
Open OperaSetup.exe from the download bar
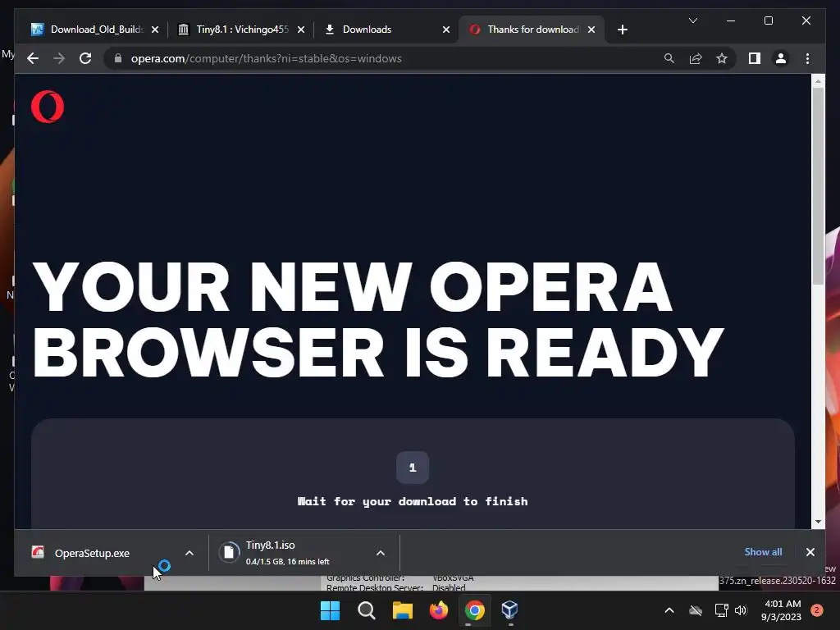pos(92,554)
